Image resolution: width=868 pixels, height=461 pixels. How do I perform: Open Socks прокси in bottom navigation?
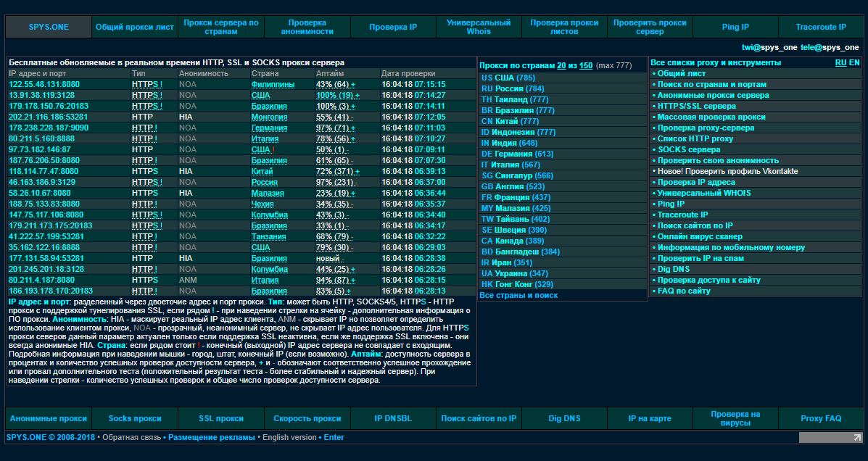[x=135, y=418]
